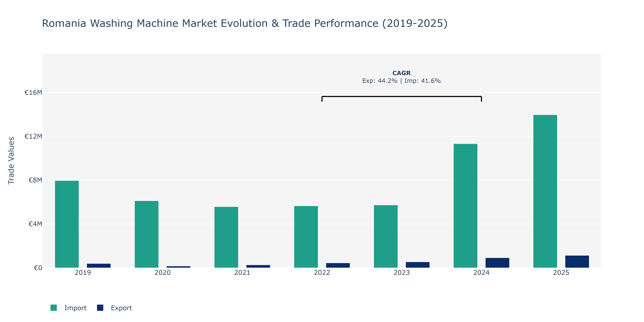
Task: Click the 2020 x-axis label
Action: [162, 272]
